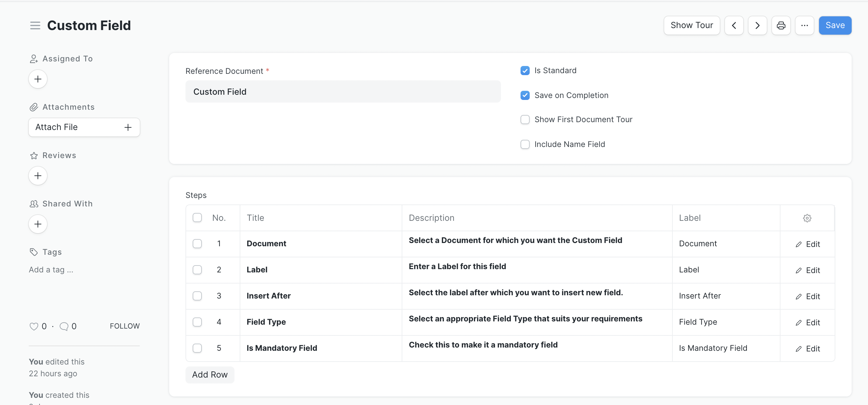Open the three-dots more options menu
The image size is (868, 405).
tap(804, 25)
